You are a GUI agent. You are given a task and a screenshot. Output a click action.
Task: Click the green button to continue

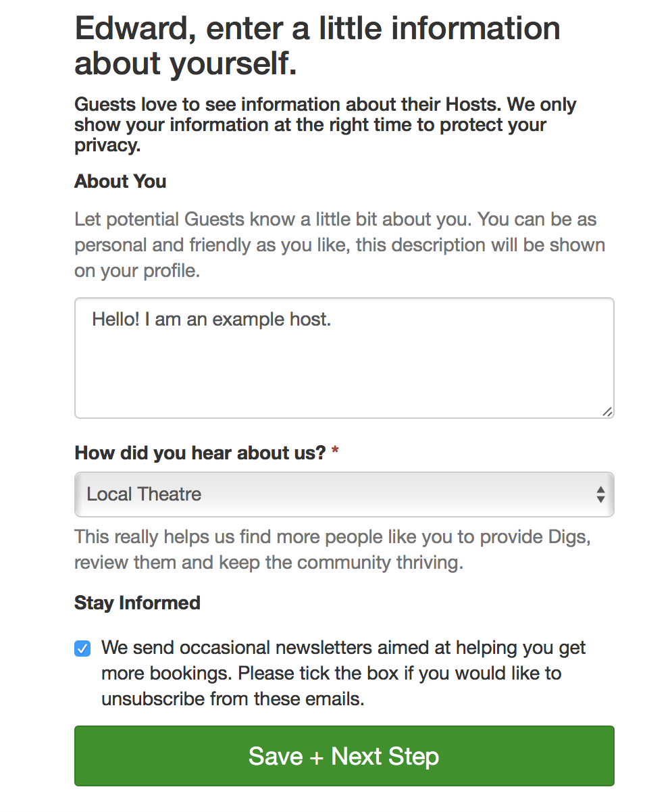point(344,756)
